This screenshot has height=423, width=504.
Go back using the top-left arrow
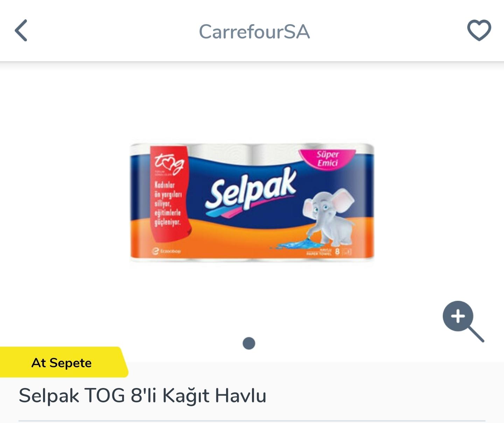pos(21,30)
